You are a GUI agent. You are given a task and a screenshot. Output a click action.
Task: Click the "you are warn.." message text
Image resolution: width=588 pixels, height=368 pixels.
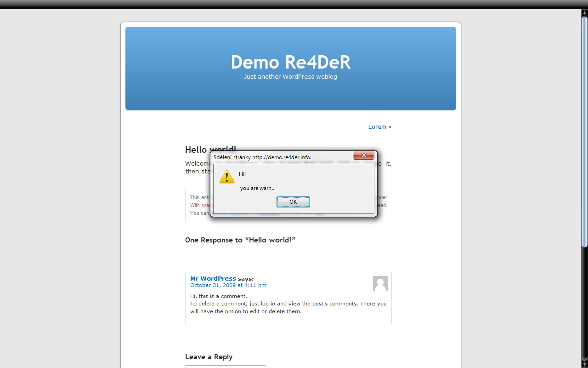click(x=257, y=188)
